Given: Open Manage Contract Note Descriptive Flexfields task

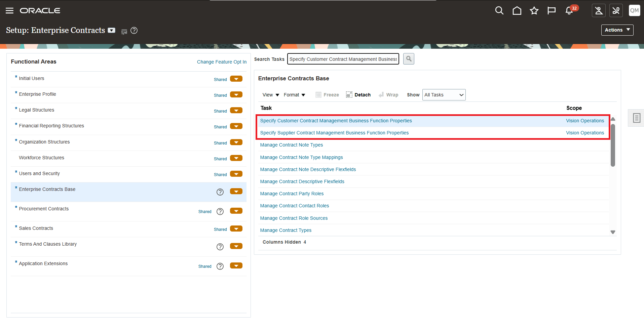Looking at the screenshot, I should (x=308, y=169).
